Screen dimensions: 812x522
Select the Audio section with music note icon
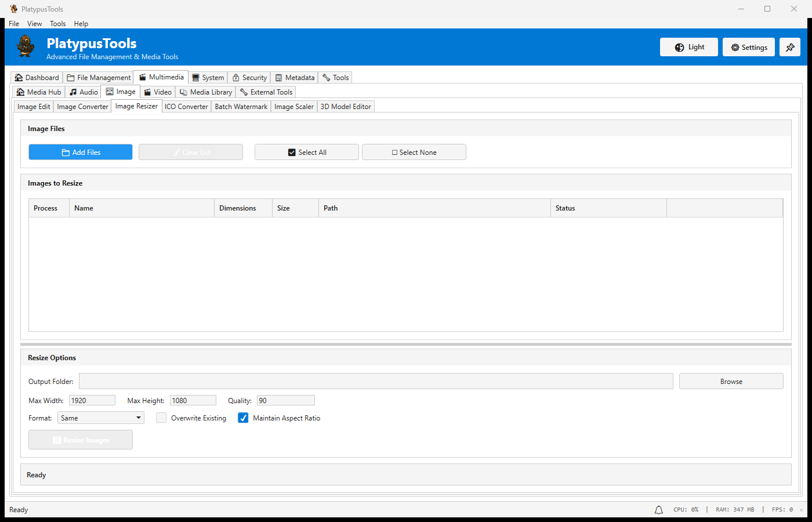74,92
